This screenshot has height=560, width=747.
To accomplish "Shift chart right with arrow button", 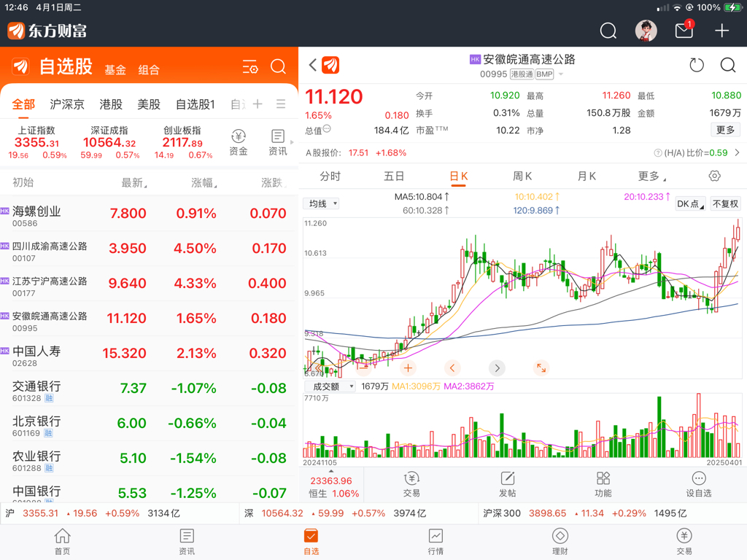I will pyautogui.click(x=497, y=368).
